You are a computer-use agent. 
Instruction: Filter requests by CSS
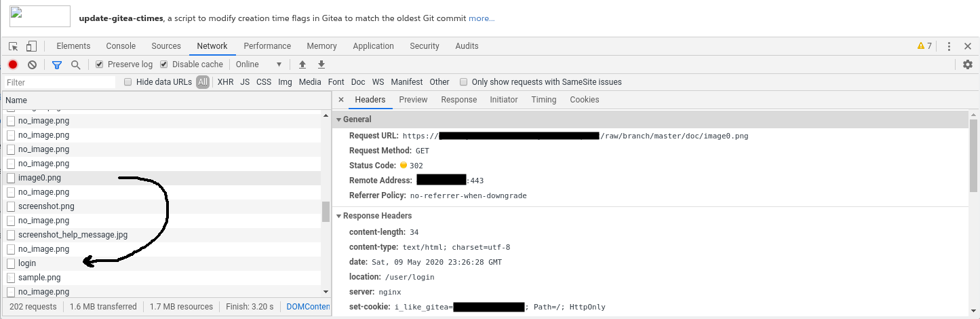[264, 82]
